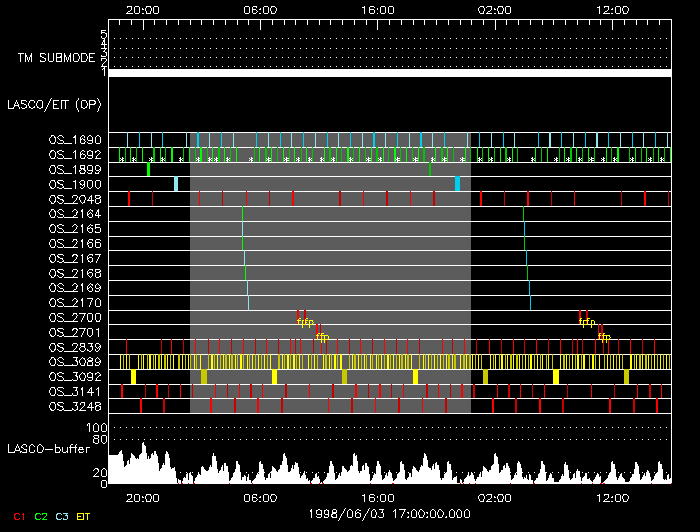Image resolution: width=700 pixels, height=532 pixels.
Task: Click the LASCO-buffer plot label
Action: pos(49,449)
